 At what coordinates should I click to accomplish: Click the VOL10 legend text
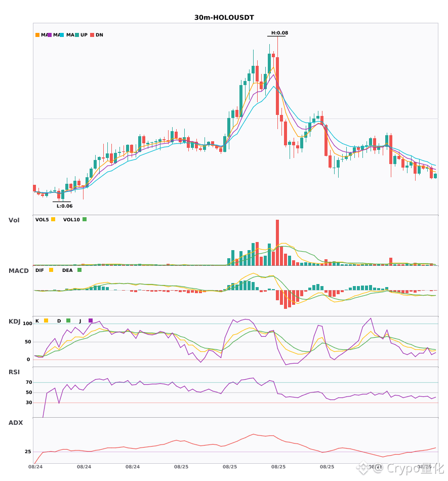[x=71, y=220]
